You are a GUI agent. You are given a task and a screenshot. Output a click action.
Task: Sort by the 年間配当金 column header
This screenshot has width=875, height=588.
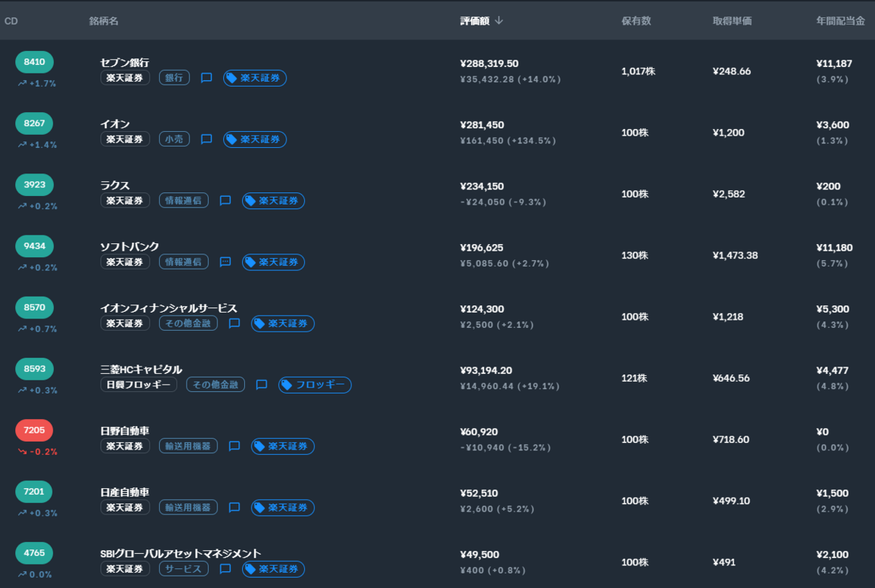841,21
